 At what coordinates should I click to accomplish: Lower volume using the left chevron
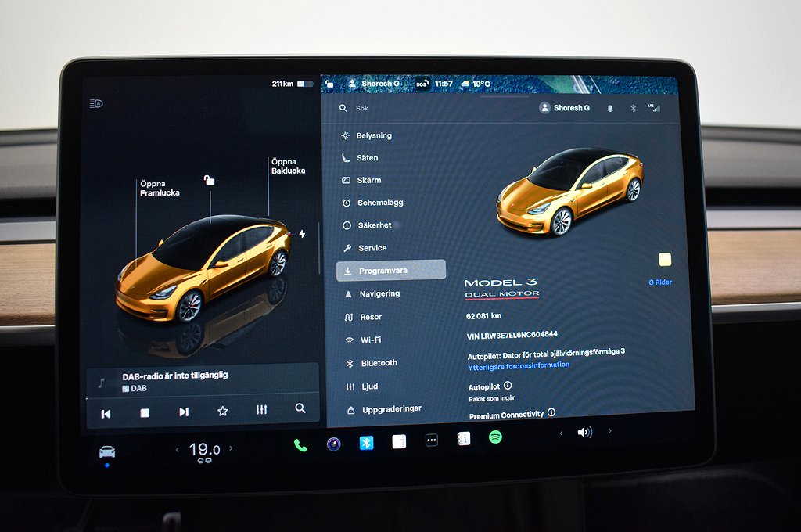(560, 433)
